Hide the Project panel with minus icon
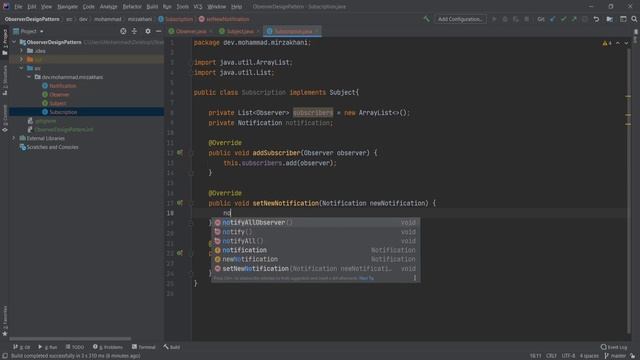The image size is (640, 360). click(x=158, y=31)
